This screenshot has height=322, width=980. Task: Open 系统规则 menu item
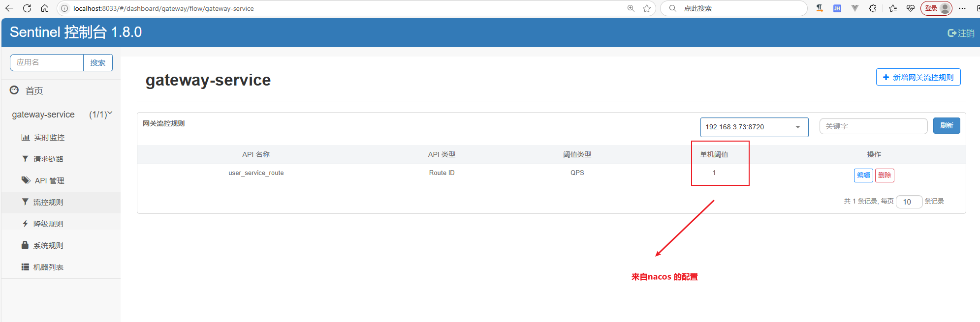[x=48, y=246]
